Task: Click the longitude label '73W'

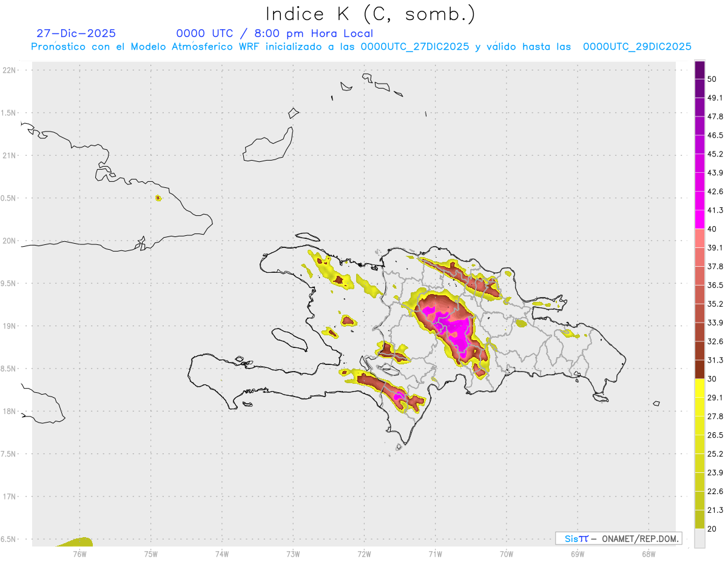Action: 293,554
